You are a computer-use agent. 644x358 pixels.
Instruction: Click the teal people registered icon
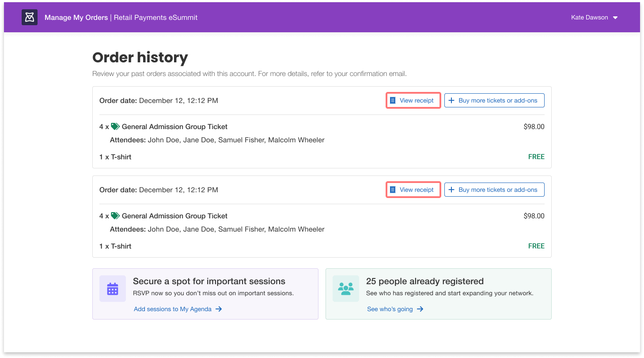click(x=346, y=289)
